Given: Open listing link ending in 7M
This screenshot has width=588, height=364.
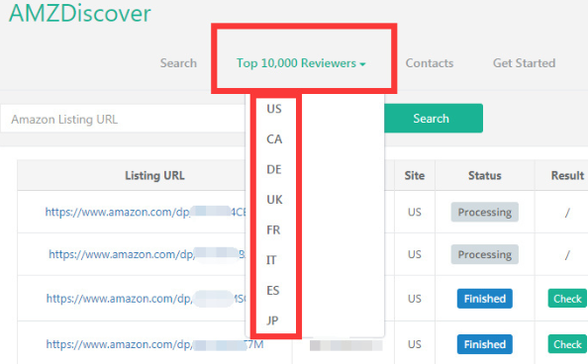Looking at the screenshot, I should [154, 344].
